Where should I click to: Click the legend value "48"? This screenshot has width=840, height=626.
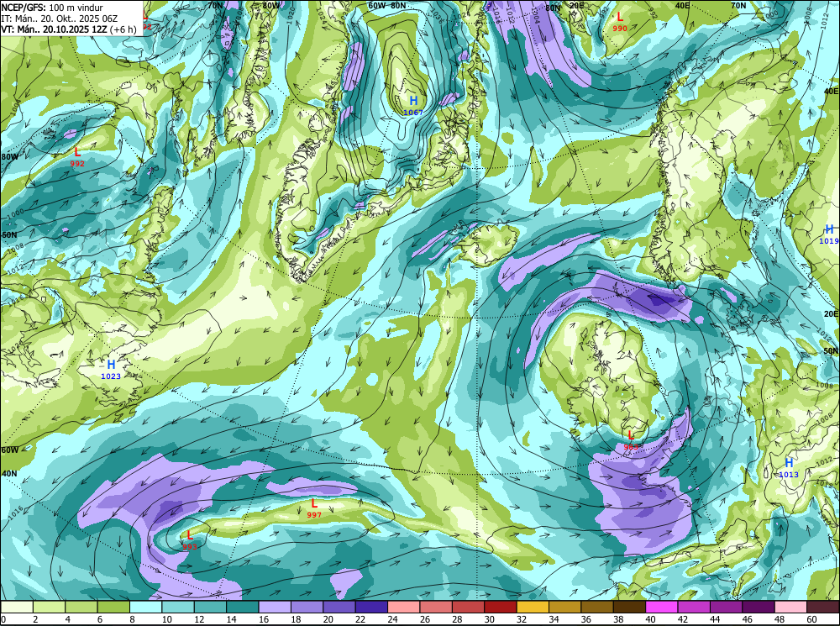780,619
